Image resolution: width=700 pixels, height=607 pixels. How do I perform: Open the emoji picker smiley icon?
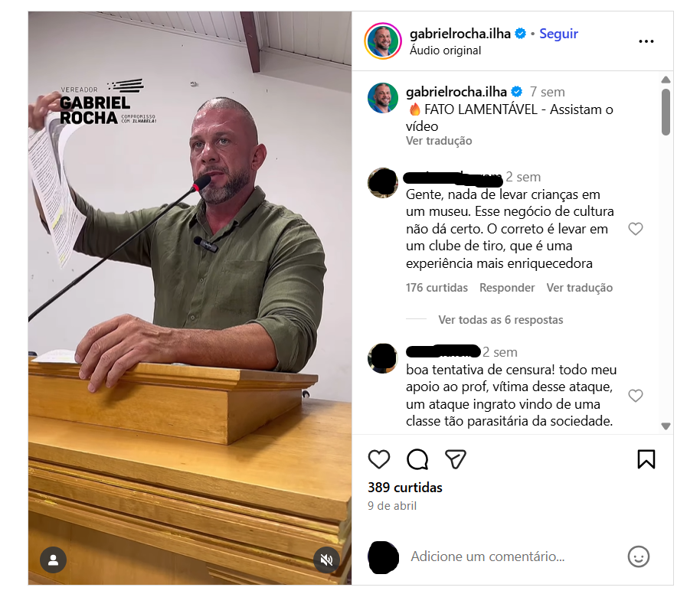(x=639, y=556)
